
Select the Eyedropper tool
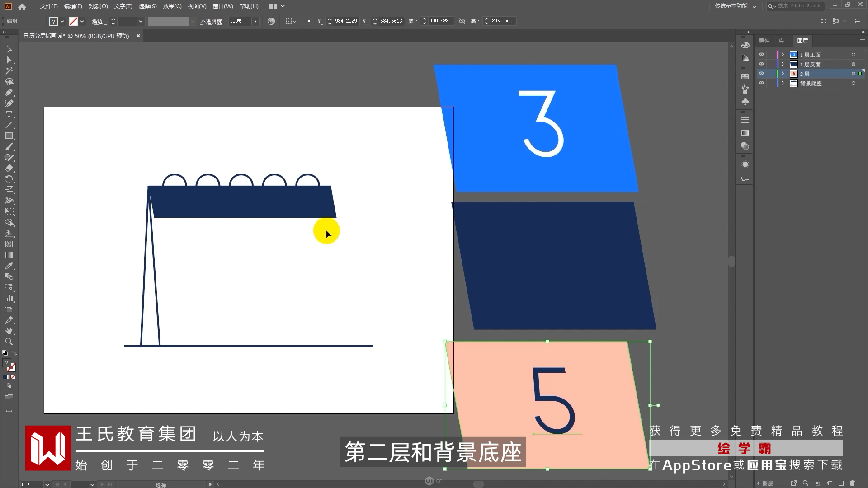9,266
